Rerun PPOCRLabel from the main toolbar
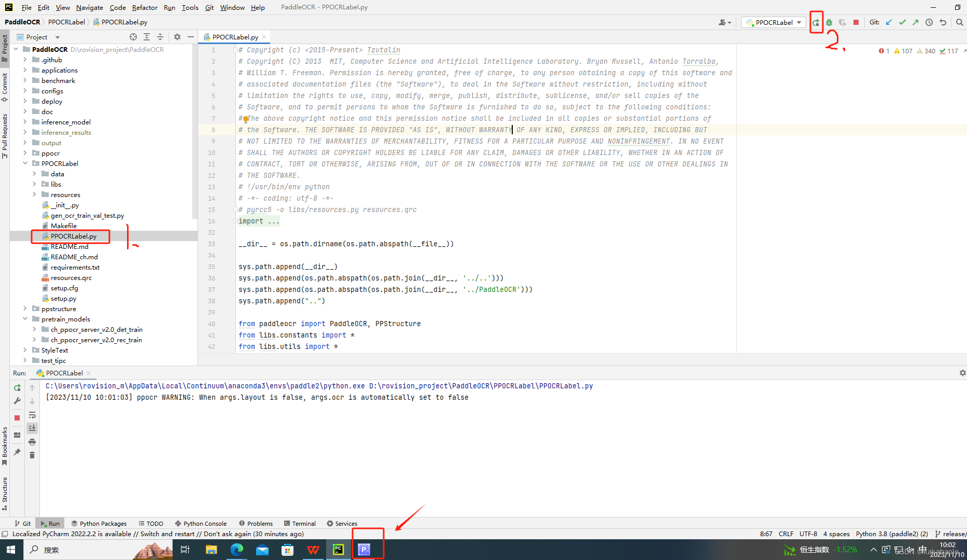 point(816,22)
